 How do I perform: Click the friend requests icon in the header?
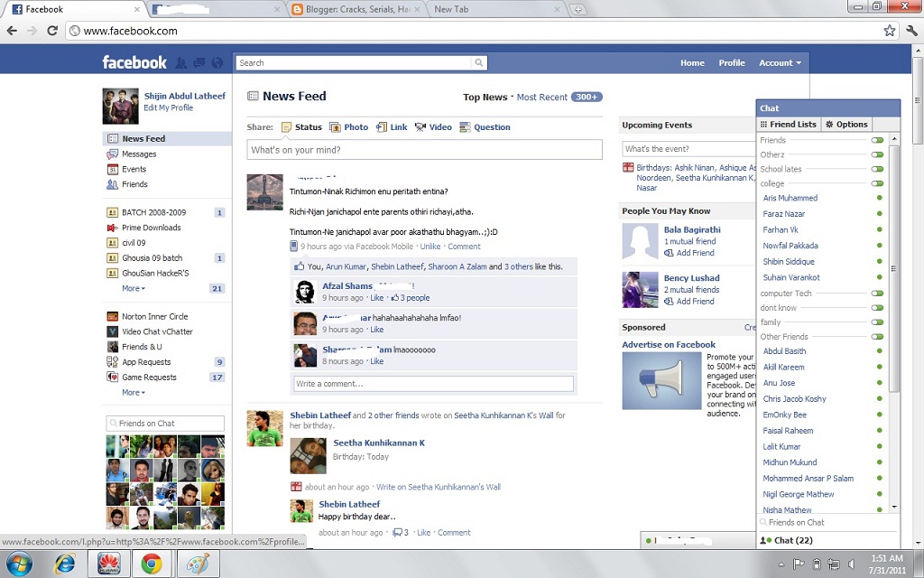tap(181, 62)
